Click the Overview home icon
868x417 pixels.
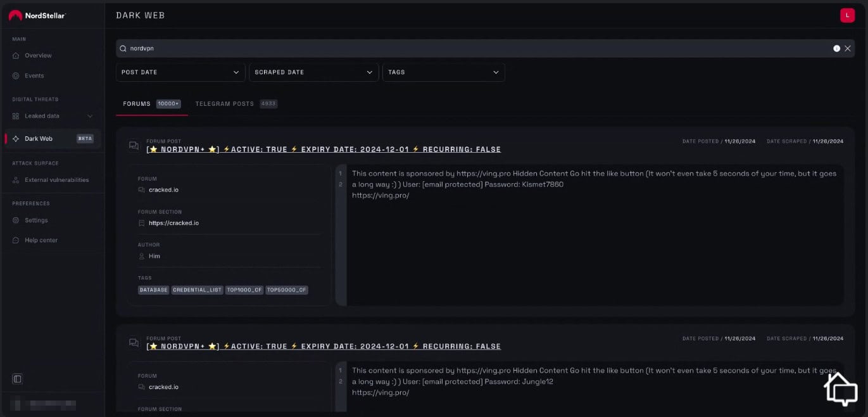point(16,56)
